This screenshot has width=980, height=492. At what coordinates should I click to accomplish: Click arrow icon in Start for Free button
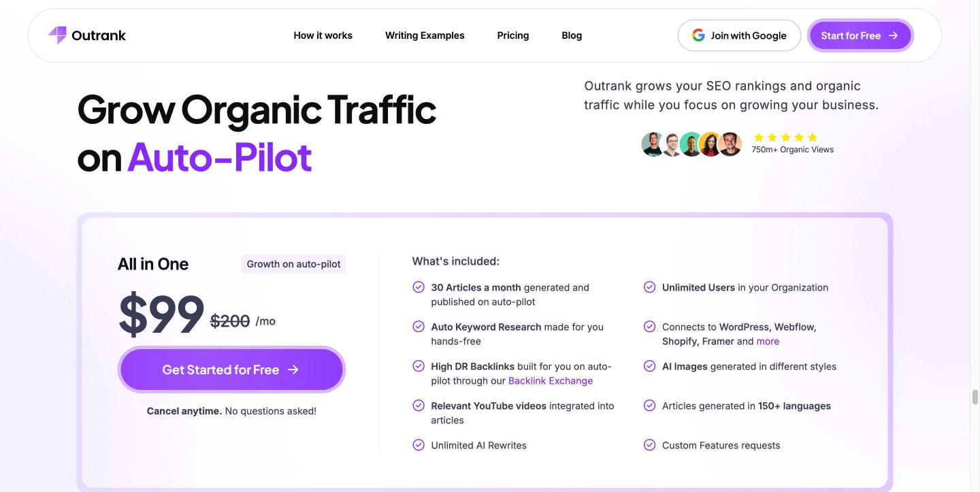click(894, 35)
